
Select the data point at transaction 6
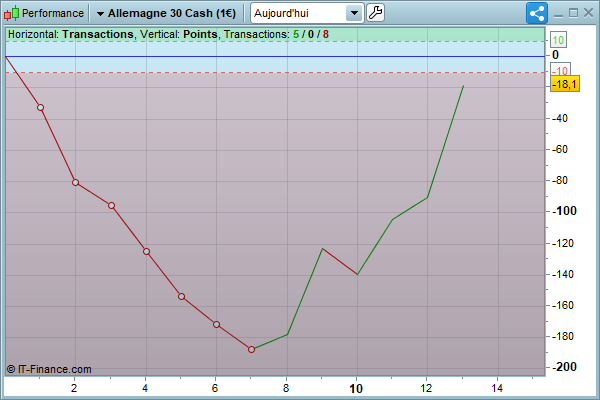(x=216, y=325)
